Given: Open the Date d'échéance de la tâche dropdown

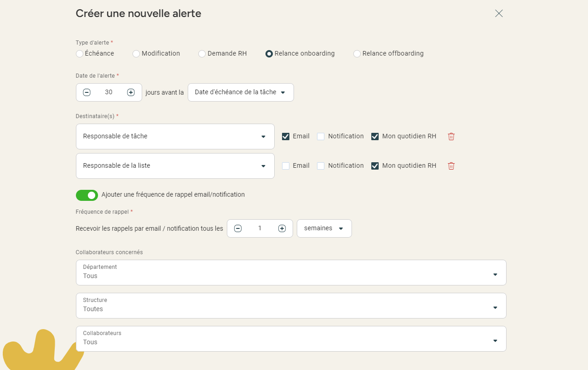Looking at the screenshot, I should (241, 92).
